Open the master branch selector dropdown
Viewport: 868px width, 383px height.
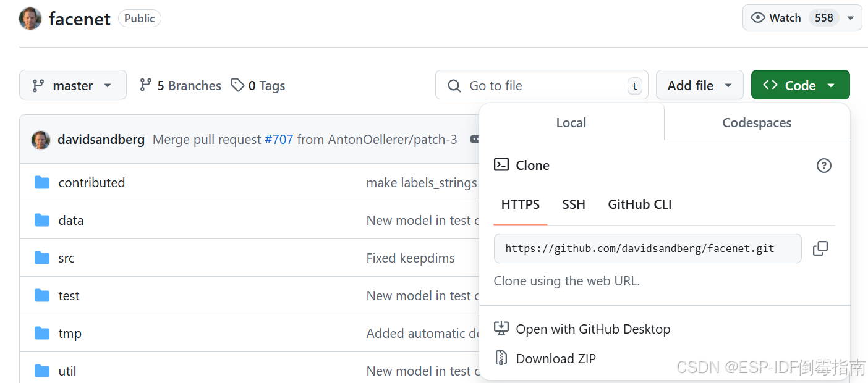[x=73, y=85]
